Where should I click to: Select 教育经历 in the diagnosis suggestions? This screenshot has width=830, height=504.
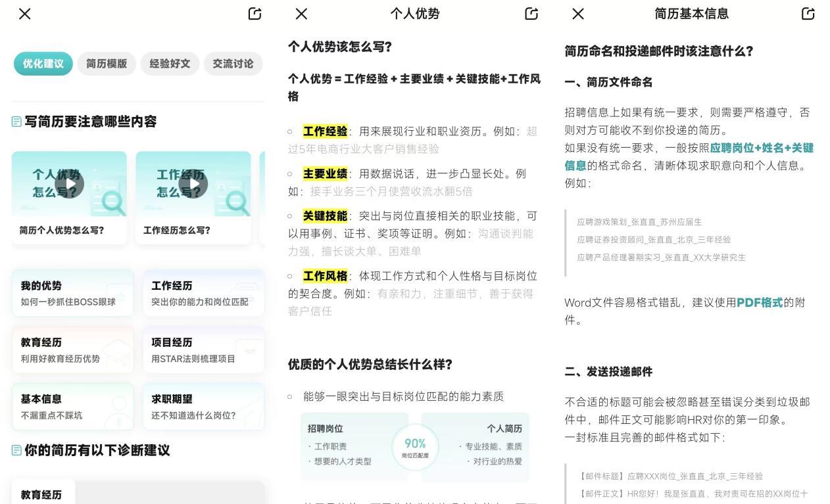click(x=42, y=494)
